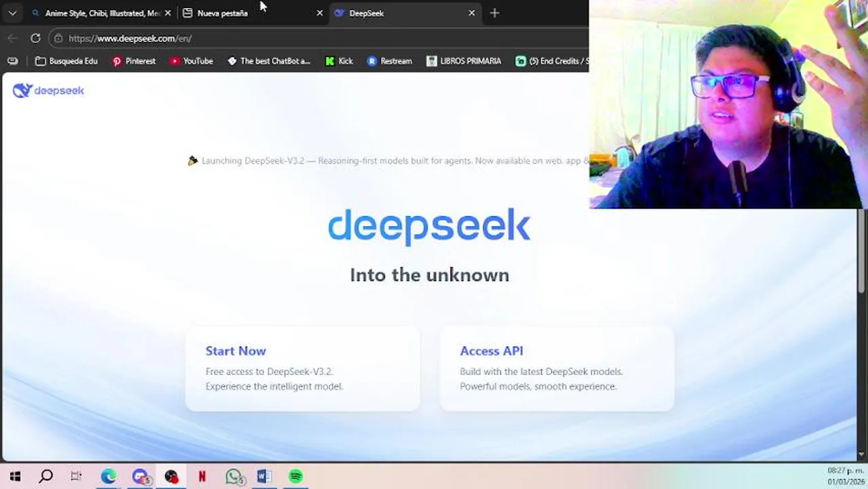Click 'Into the unknown' tagline text
The width and height of the screenshot is (868, 489).
pos(429,275)
